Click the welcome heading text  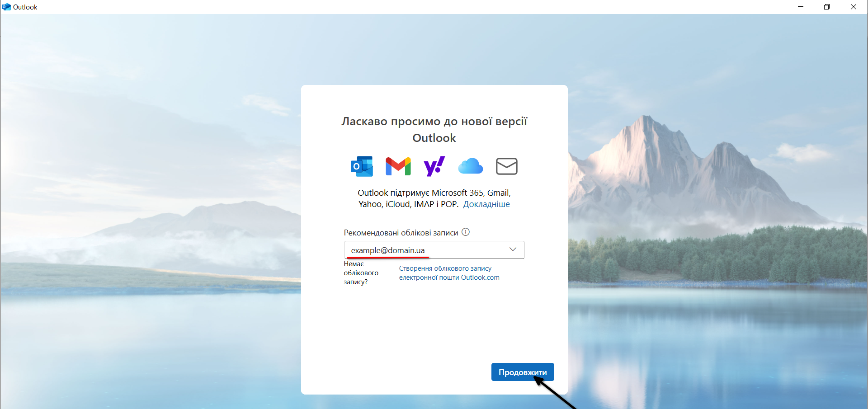click(434, 130)
